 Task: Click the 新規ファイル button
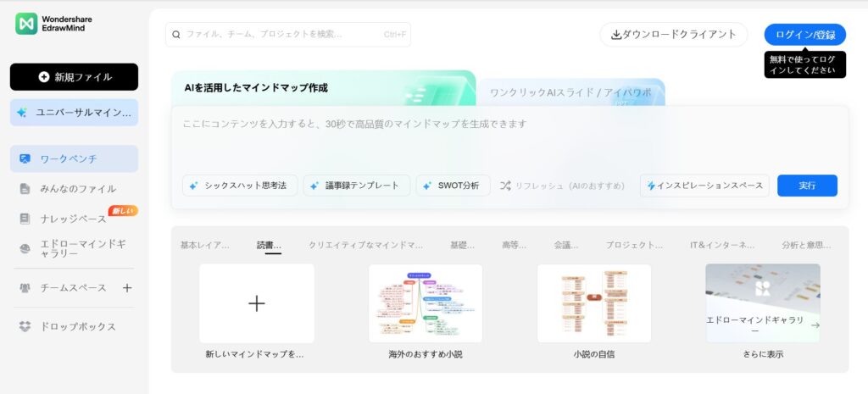75,77
